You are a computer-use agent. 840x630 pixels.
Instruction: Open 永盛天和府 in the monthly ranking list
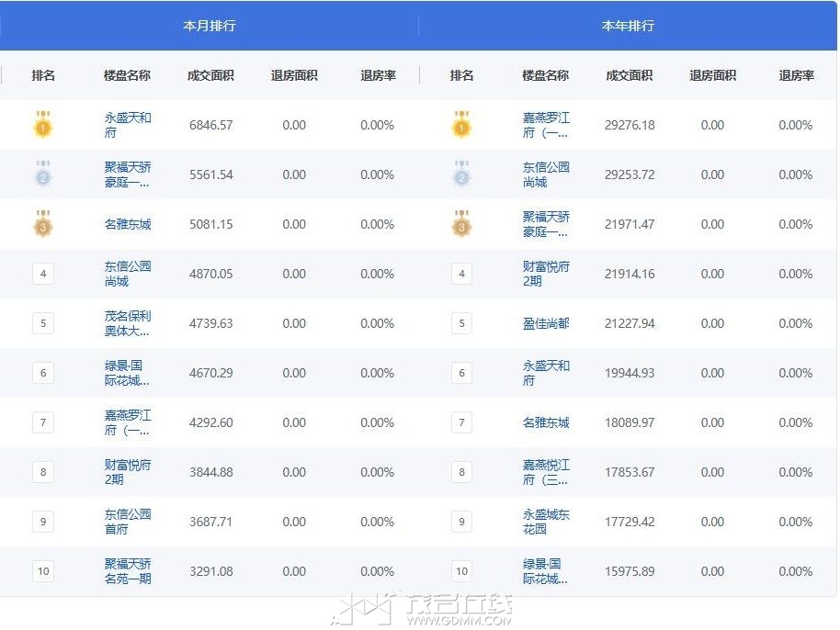point(128,125)
